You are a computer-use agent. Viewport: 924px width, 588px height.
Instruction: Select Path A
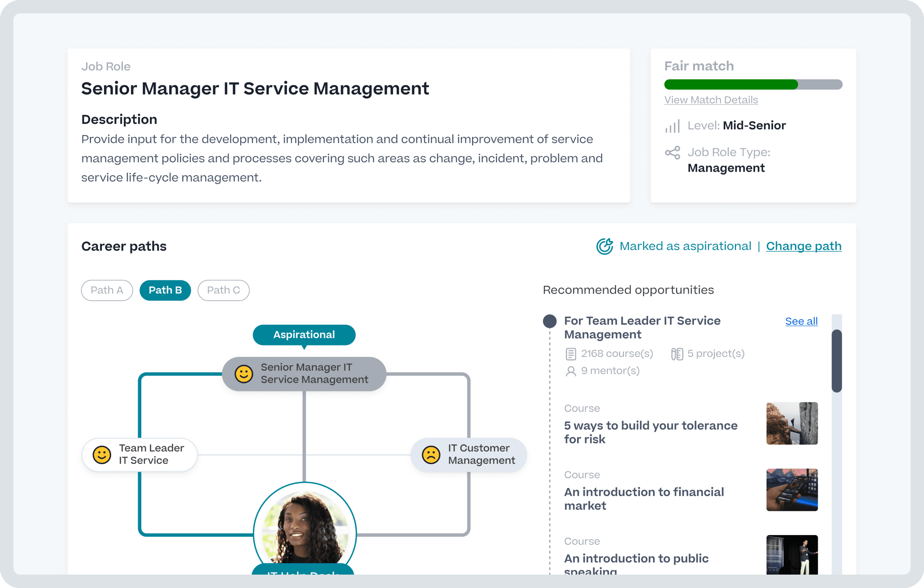[107, 290]
